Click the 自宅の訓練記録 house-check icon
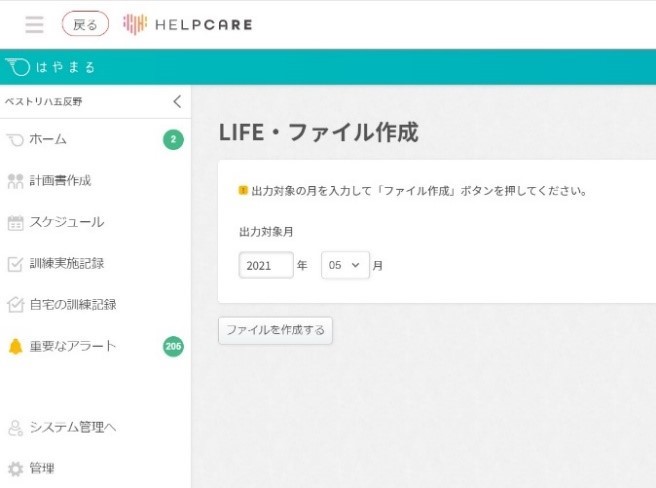 pos(15,304)
